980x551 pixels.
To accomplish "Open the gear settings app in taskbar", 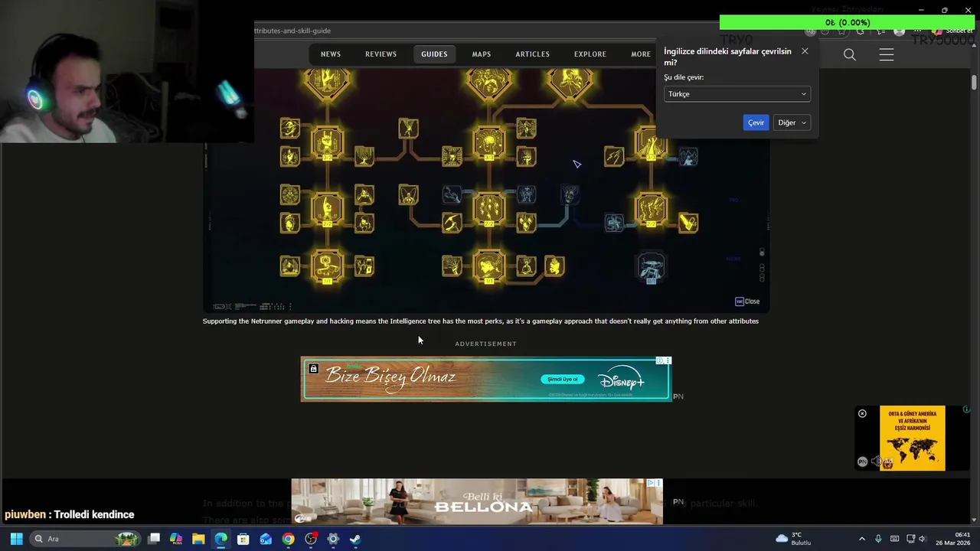I will (x=333, y=539).
